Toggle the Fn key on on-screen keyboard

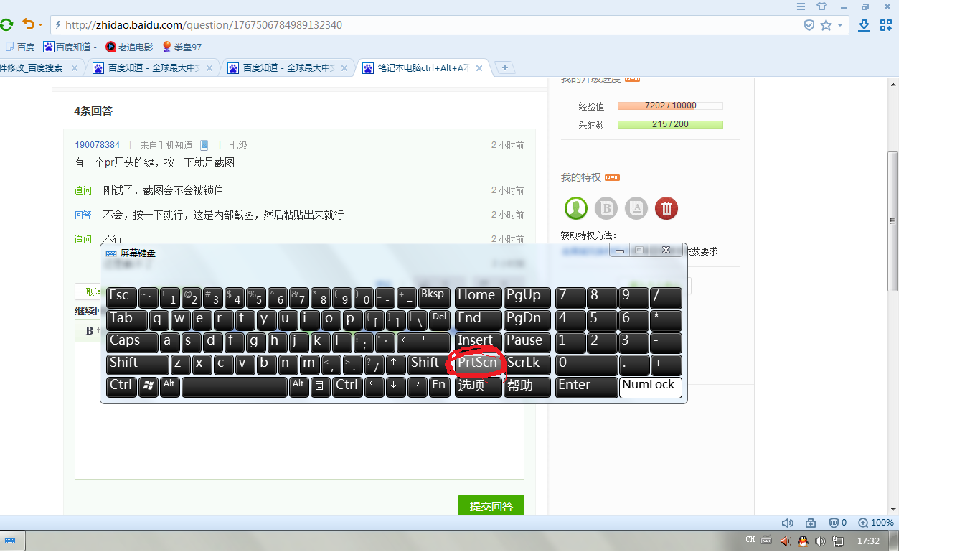[x=440, y=388]
